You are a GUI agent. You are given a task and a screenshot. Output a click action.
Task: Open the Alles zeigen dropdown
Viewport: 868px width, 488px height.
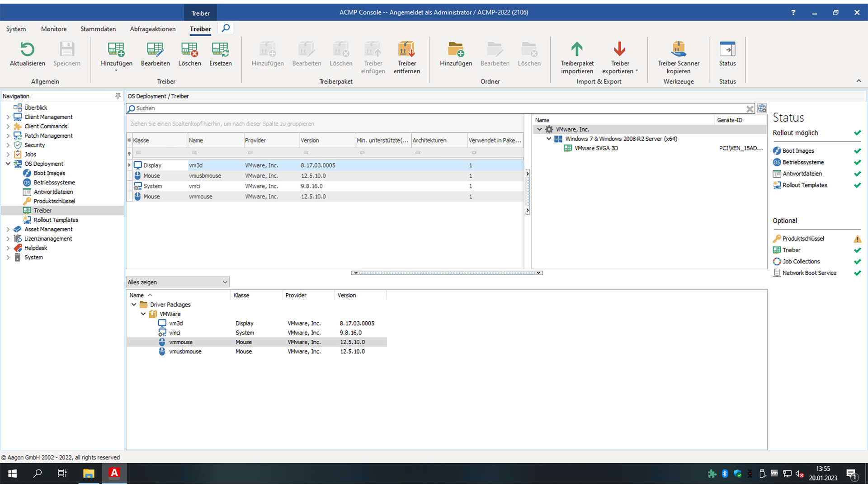click(178, 282)
